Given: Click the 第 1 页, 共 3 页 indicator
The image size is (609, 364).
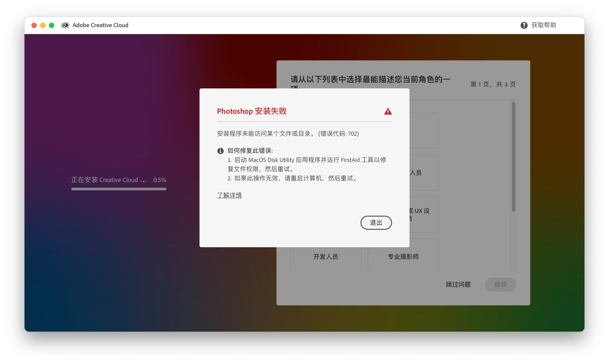Looking at the screenshot, I should click(493, 84).
